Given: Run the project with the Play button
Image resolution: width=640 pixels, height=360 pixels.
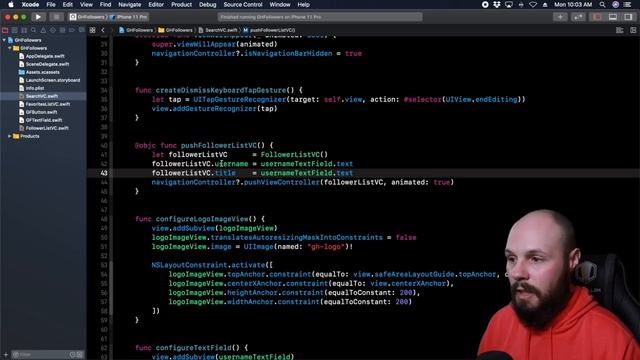Looking at the screenshot, I should 38,17.
